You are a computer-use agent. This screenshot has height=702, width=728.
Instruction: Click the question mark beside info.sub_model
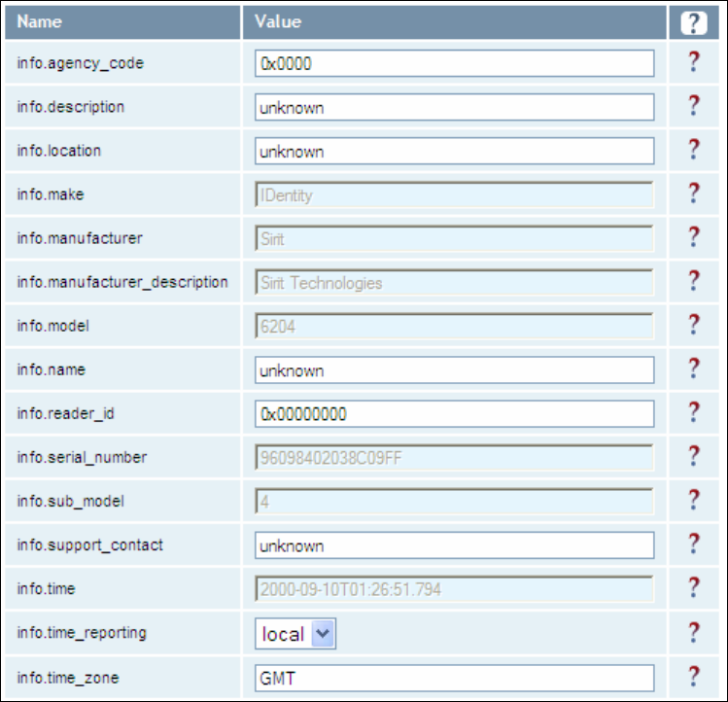694,500
